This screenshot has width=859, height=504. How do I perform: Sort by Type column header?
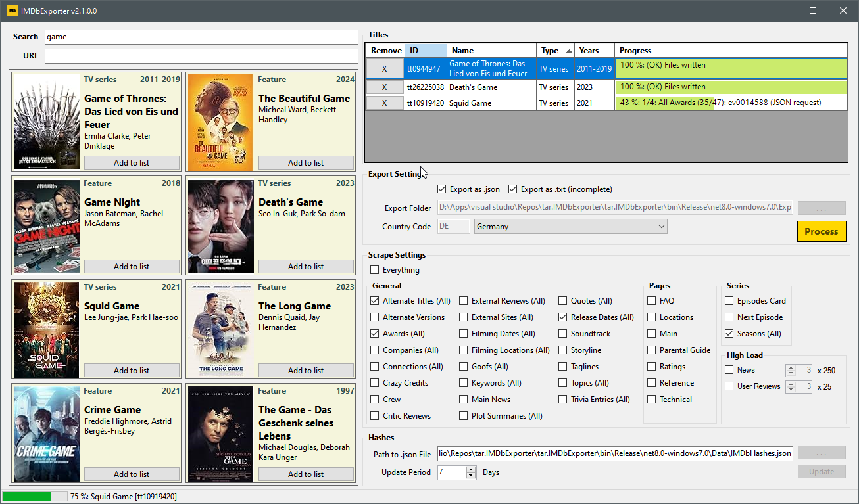(x=555, y=51)
